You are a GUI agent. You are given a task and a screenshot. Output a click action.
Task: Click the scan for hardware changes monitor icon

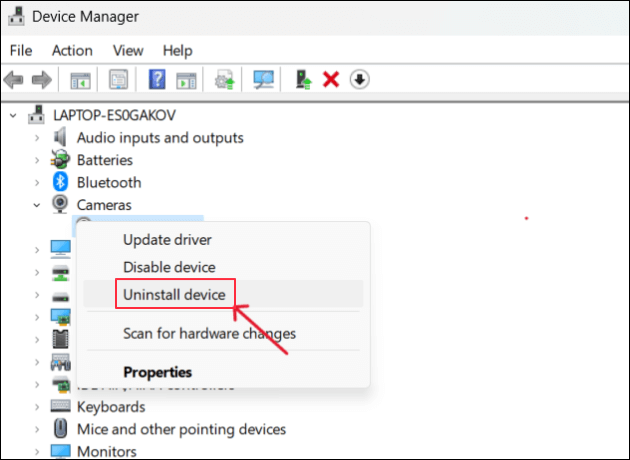(x=264, y=79)
